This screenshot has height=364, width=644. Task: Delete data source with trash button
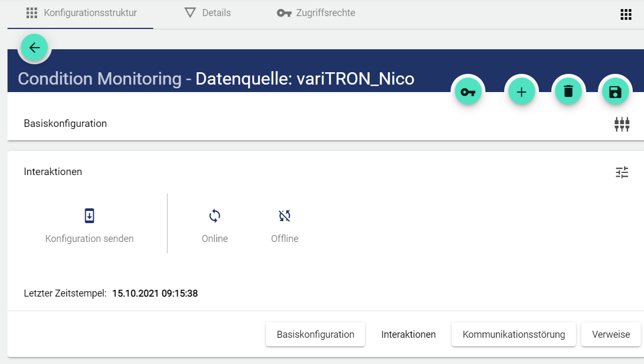[568, 91]
